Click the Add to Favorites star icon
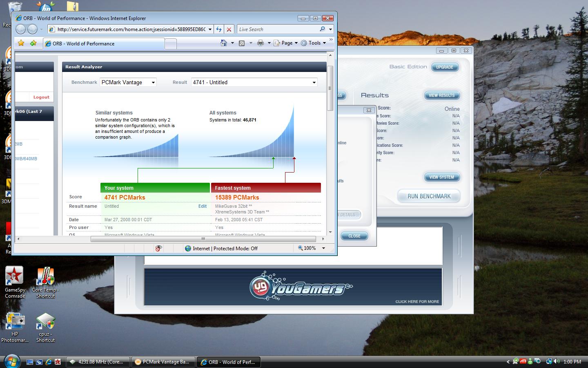 click(x=33, y=43)
